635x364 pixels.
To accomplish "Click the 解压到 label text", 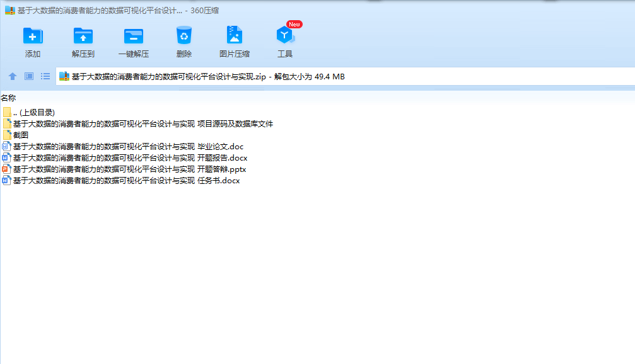I will pyautogui.click(x=83, y=54).
